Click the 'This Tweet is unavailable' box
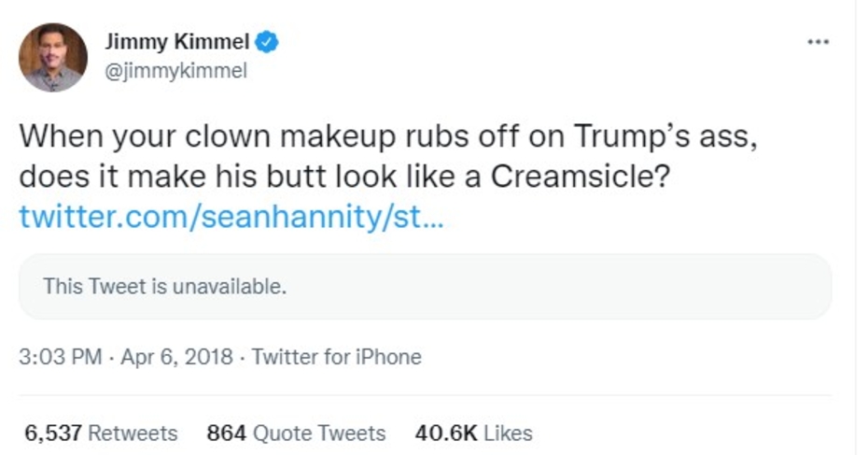868x455 pixels. pos(425,287)
